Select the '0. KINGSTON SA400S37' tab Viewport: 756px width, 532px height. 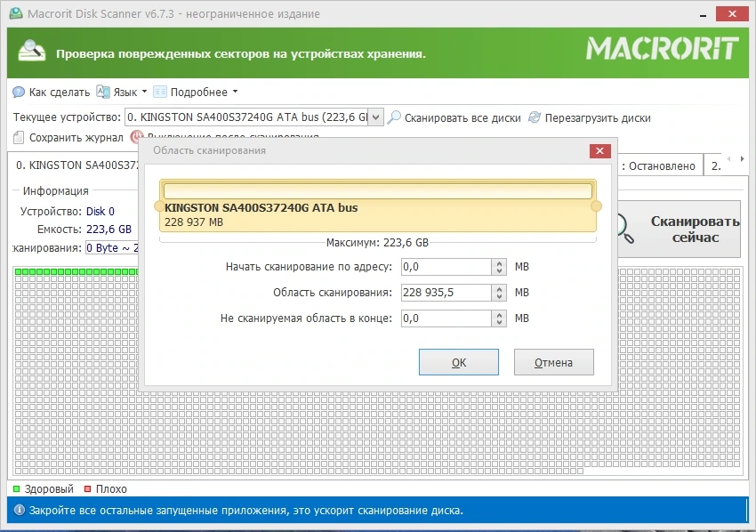click(x=74, y=165)
